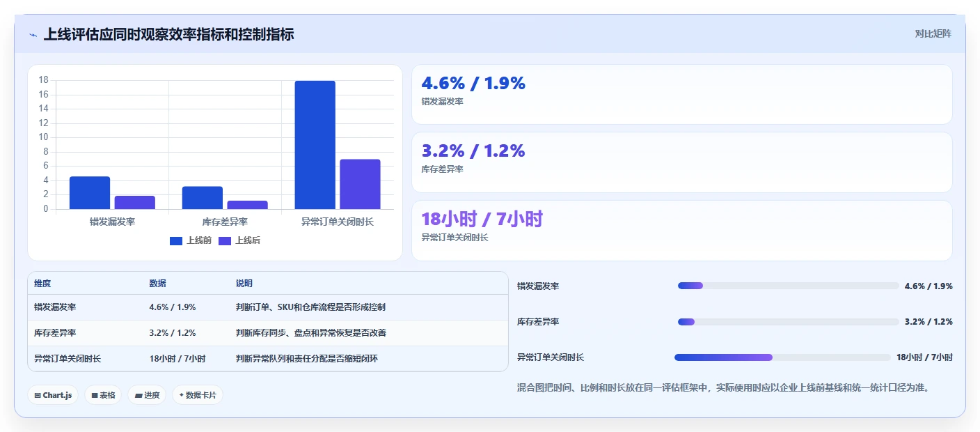Click the 上线后 bar for 异常订单关闭时长

click(x=360, y=184)
